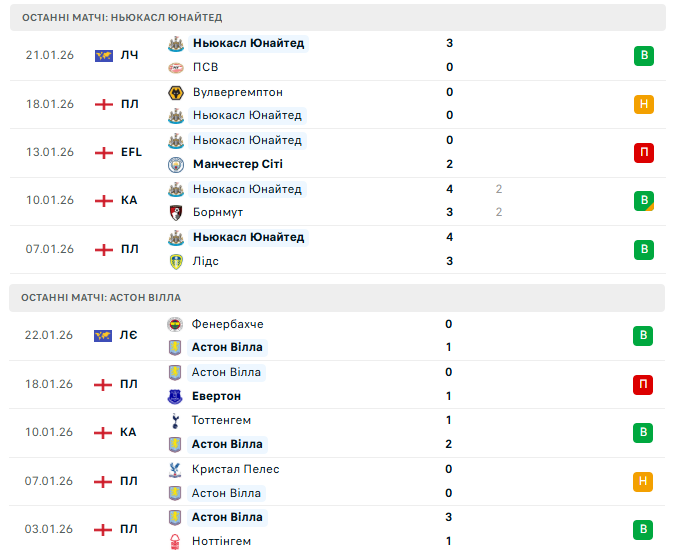Click the Fenerbahçe club crest icon

point(175,325)
